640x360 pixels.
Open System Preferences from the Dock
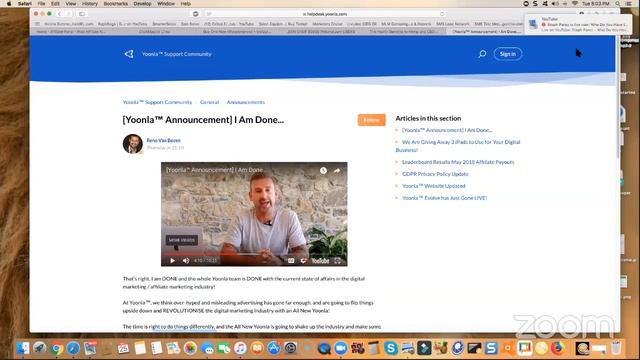click(x=290, y=348)
